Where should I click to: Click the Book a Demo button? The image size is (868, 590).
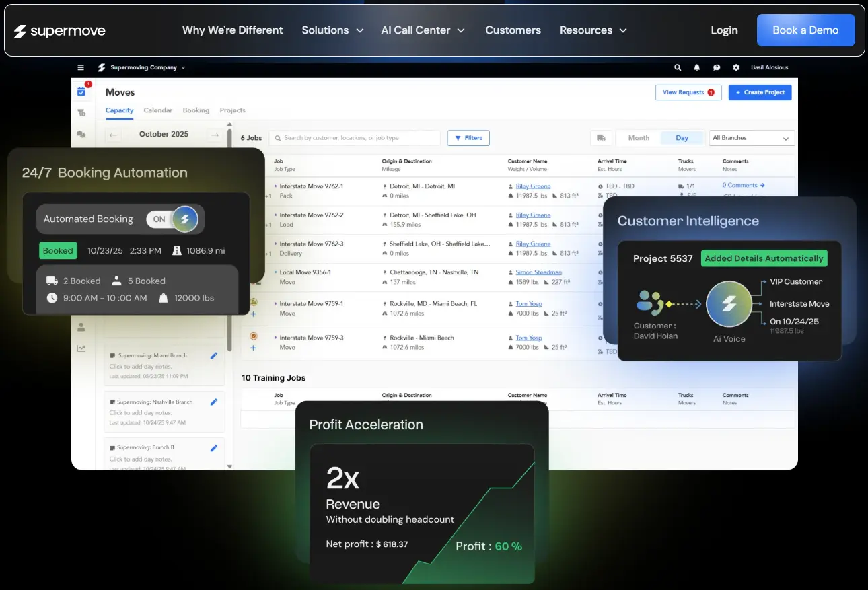805,30
